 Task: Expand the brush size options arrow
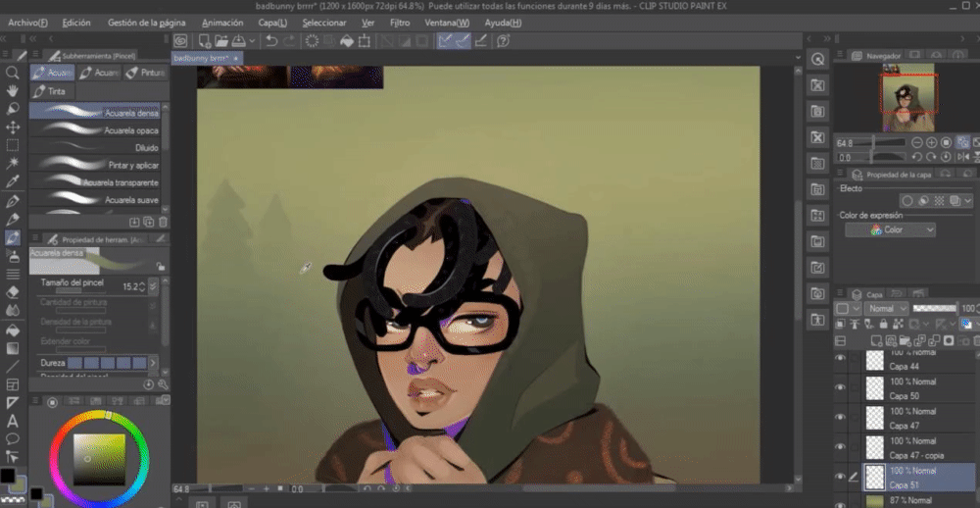click(154, 286)
